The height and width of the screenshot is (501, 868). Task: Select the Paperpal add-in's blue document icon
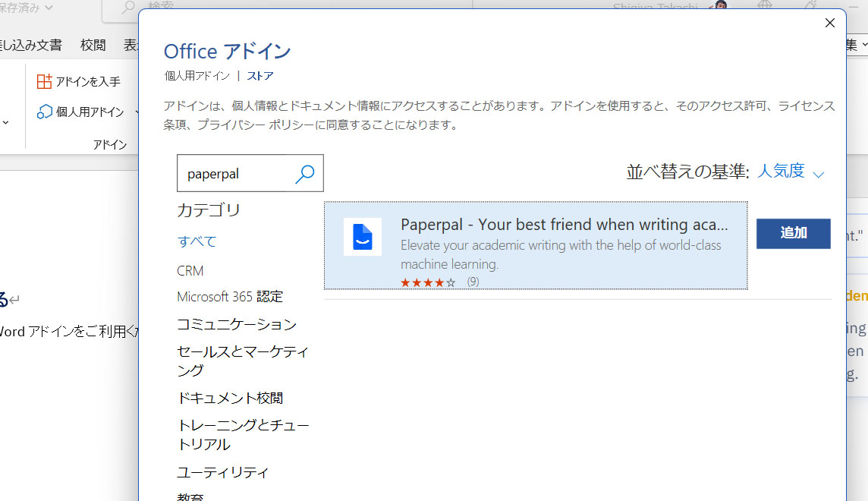tap(362, 237)
